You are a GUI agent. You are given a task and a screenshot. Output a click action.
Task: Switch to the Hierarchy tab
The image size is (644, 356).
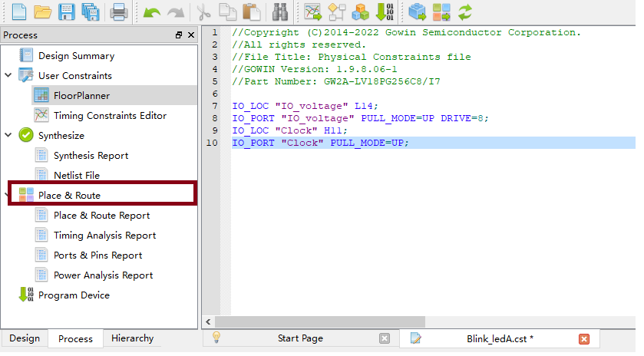[x=132, y=338]
